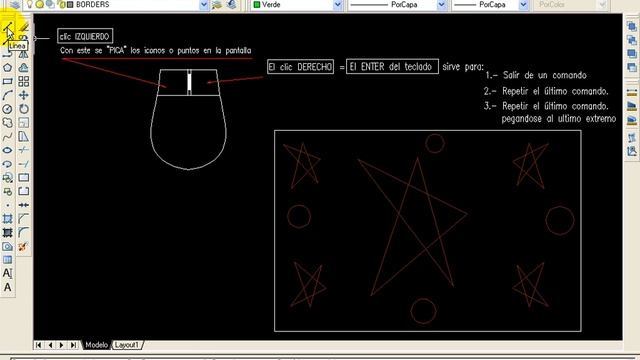This screenshot has width=640, height=360.
Task: Select the Erase modify tool
Action: pyautogui.click(x=24, y=28)
